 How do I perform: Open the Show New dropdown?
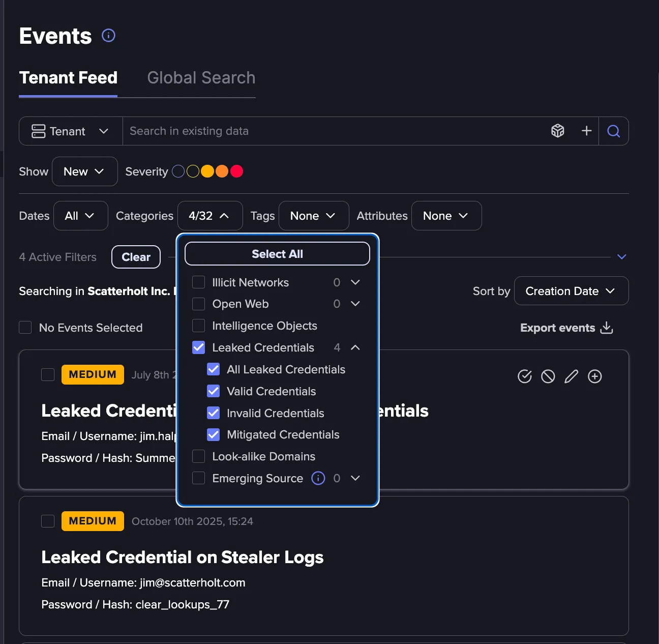coord(85,171)
